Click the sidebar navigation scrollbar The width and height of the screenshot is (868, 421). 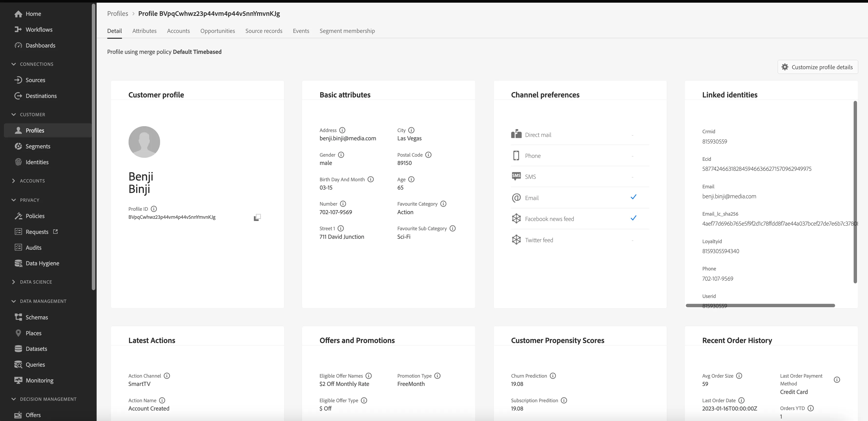(x=93, y=147)
